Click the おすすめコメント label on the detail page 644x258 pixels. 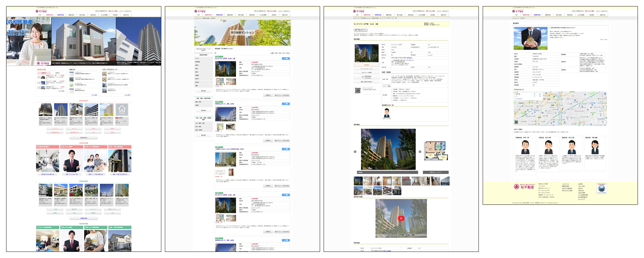(361, 30)
